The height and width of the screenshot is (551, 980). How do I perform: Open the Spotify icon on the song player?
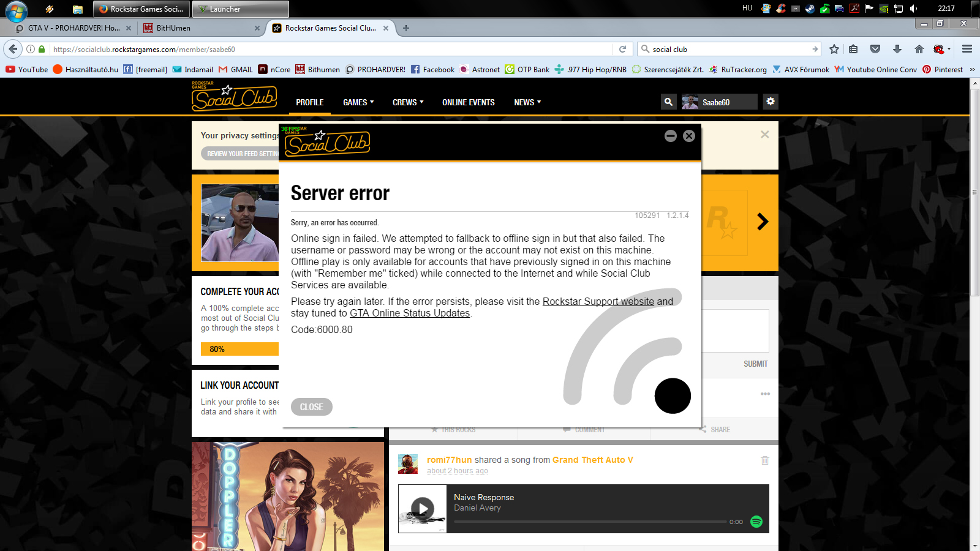756,522
